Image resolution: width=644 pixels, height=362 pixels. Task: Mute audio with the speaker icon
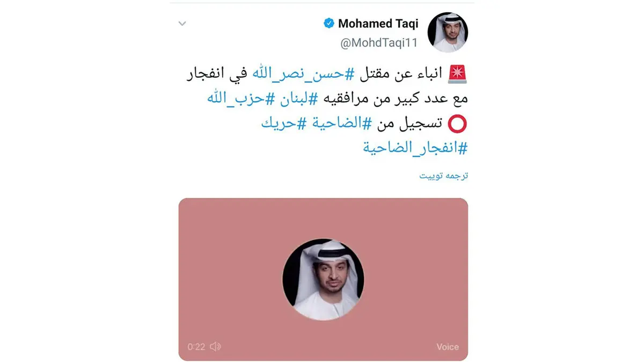pos(215,346)
